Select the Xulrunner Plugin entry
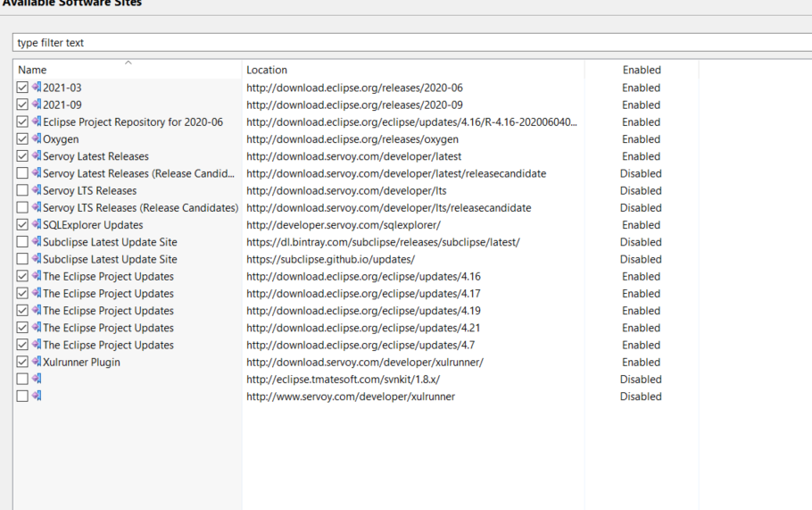This screenshot has height=510, width=812. tap(81, 362)
